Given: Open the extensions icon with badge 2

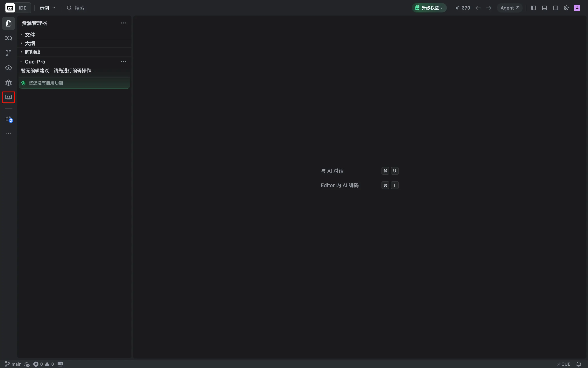Looking at the screenshot, I should (9, 119).
